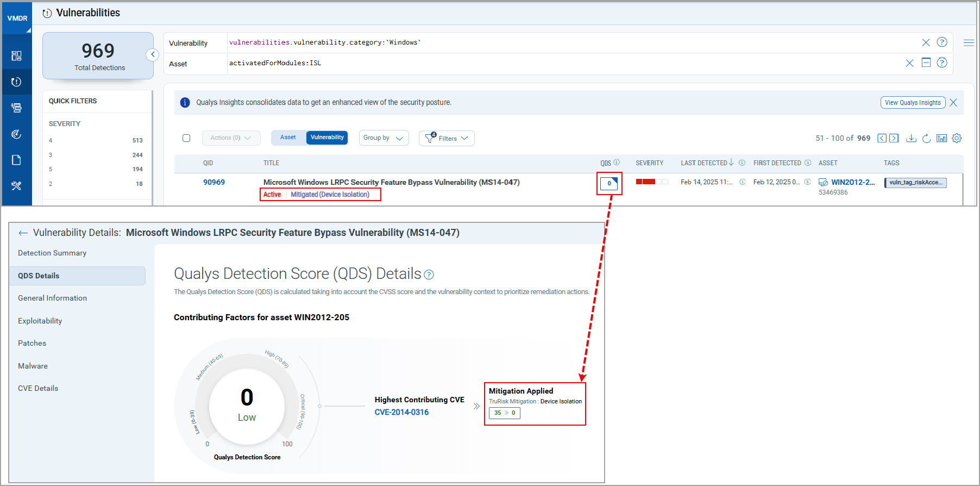
Task: Dismiss the Qualys Insights banner
Action: click(953, 103)
